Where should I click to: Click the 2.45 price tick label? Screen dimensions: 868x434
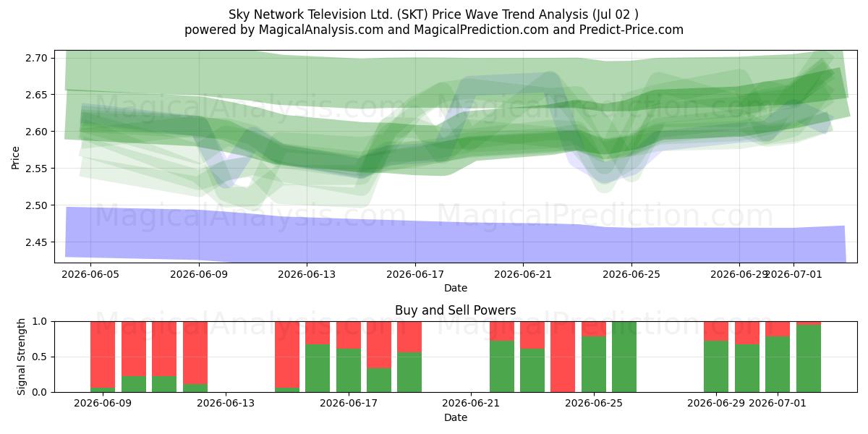(36, 242)
